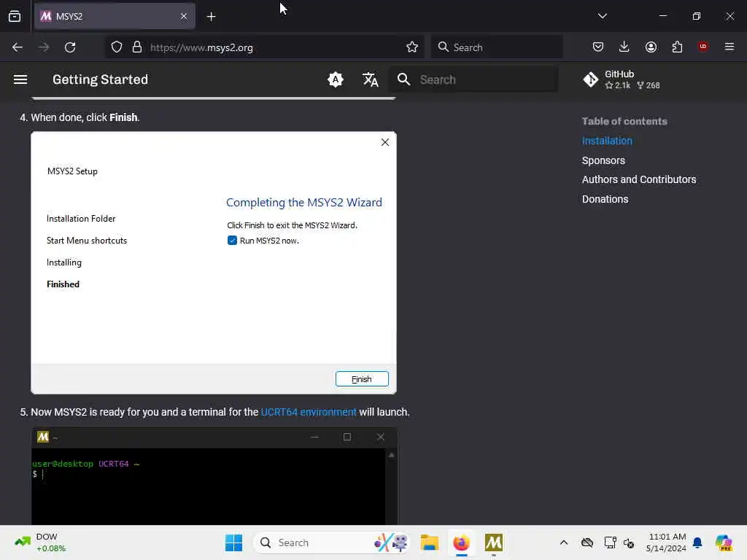Click the UCRT64 terminal screenshot

coord(214,476)
